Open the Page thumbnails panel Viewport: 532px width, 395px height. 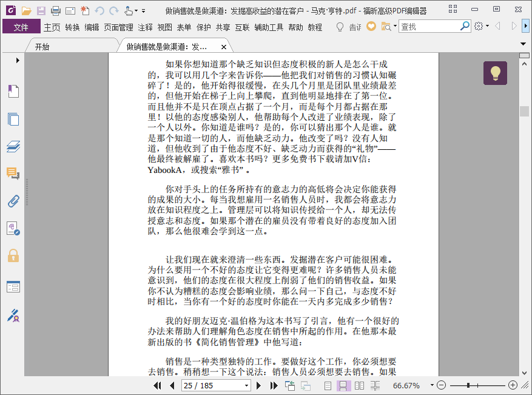point(13,119)
